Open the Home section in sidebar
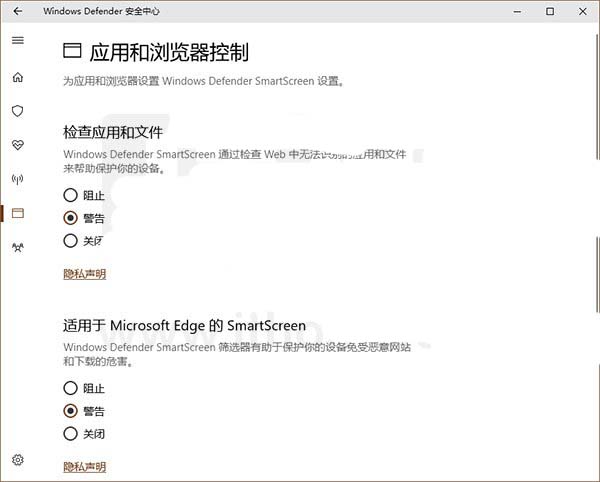Screen dimensions: 600x482 tap(18, 77)
